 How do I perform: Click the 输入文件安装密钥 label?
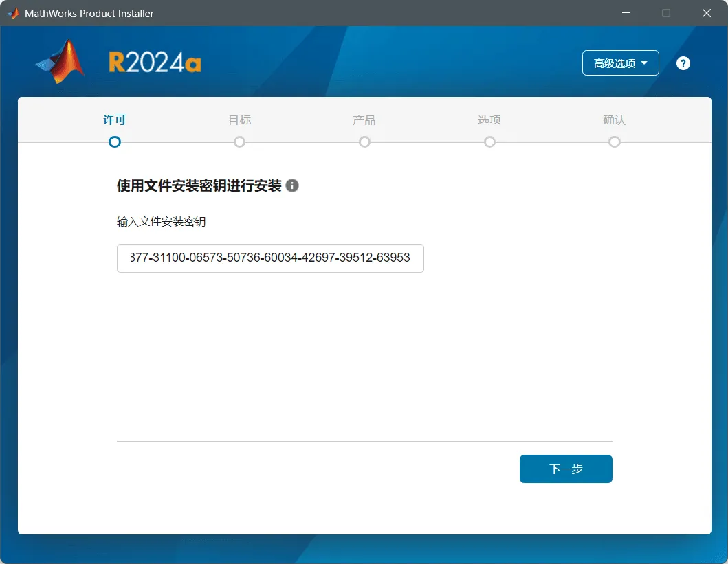click(161, 222)
